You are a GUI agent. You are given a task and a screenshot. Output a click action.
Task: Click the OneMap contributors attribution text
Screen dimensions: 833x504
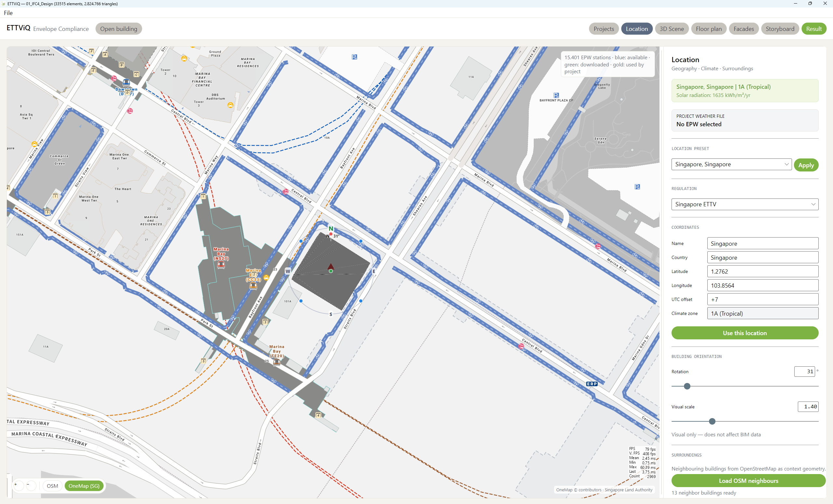[x=604, y=490]
